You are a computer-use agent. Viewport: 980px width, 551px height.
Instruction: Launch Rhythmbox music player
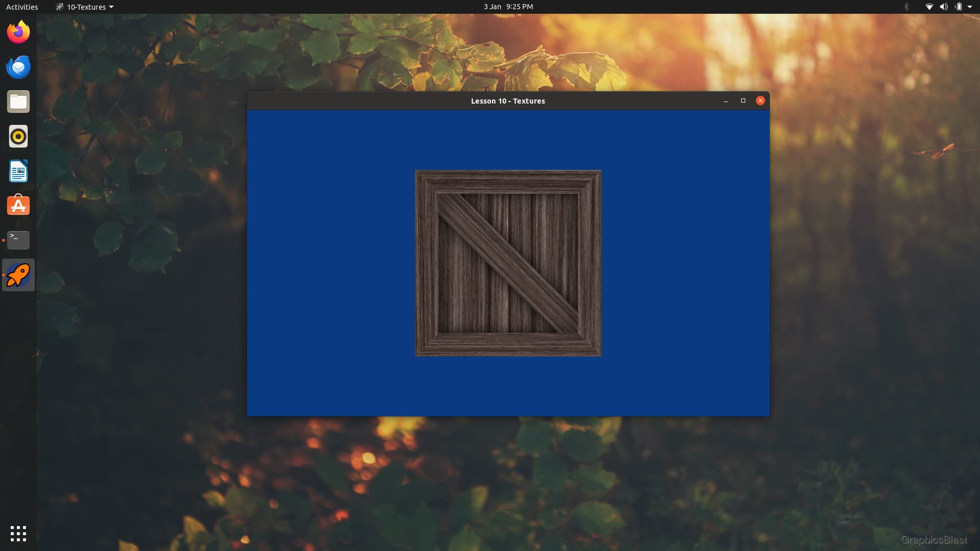coord(18,136)
